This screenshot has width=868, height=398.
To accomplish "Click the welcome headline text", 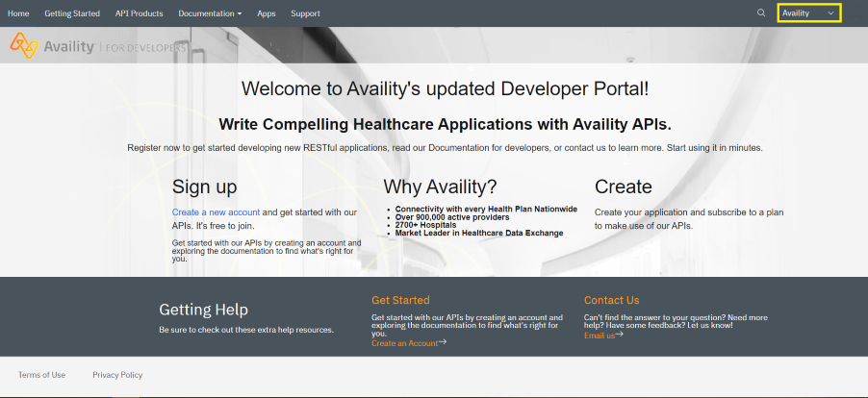I will 446,89.
